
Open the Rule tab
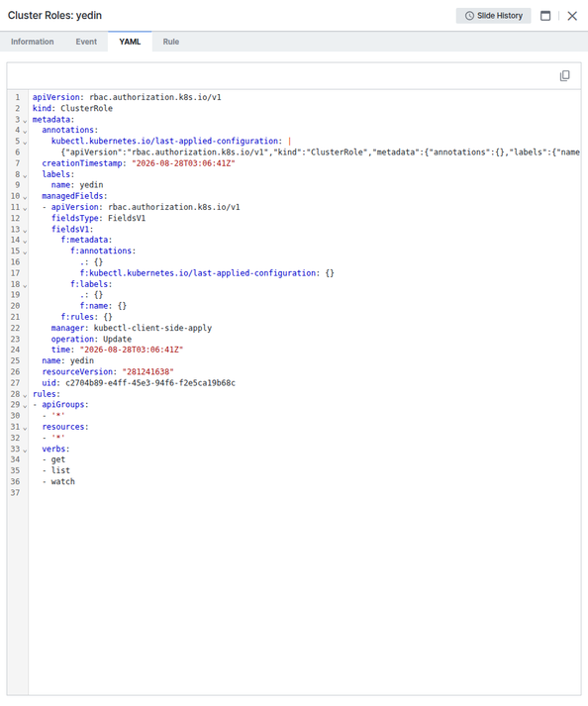170,42
